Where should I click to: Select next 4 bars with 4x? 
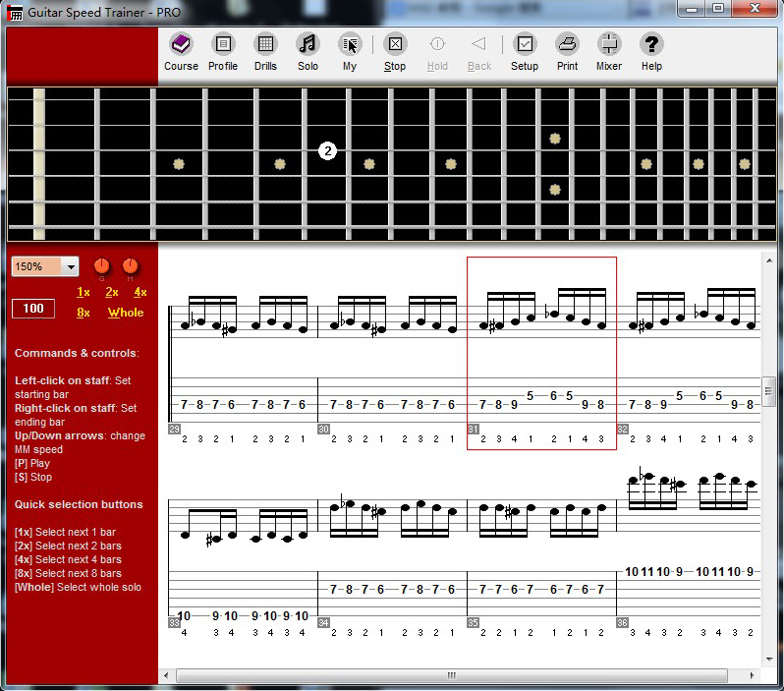click(140, 292)
